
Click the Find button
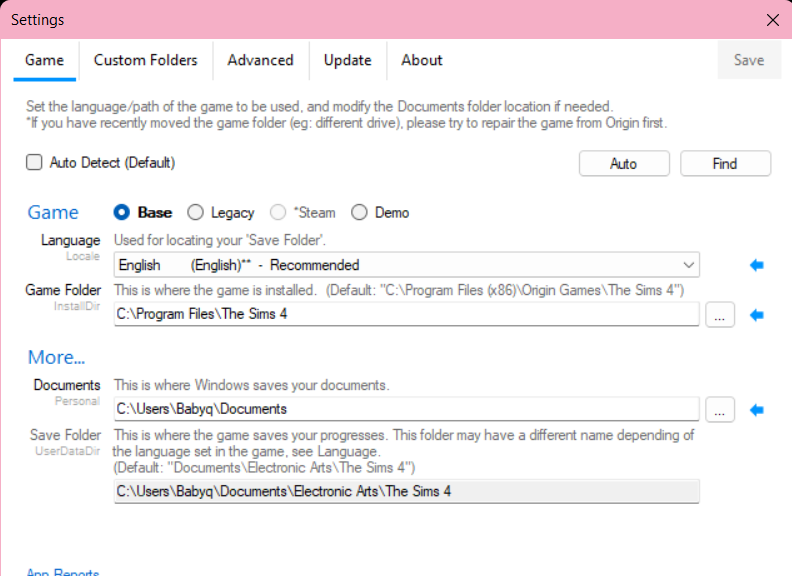pyautogui.click(x=725, y=163)
